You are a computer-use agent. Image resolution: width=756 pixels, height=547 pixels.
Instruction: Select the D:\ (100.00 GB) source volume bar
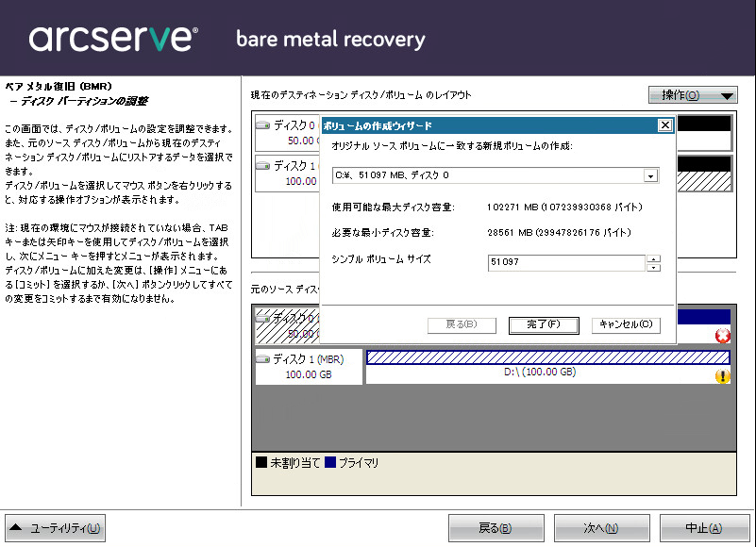pyautogui.click(x=547, y=357)
